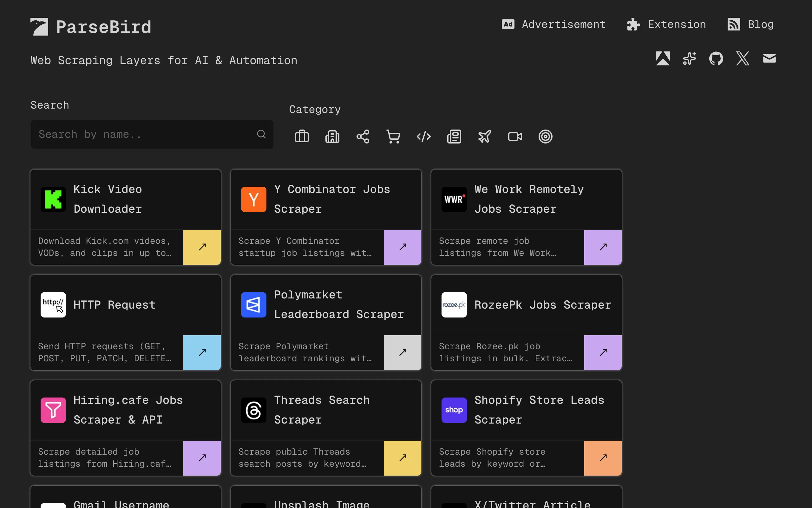This screenshot has height=508, width=812.
Task: Filter by the building category icon
Action: click(x=332, y=137)
